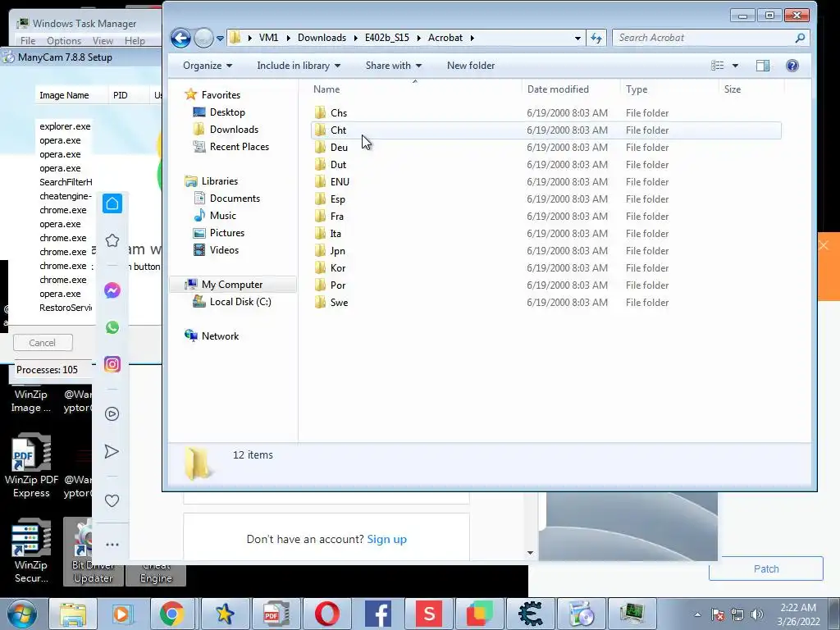Open Messenger in Opera sidebar
The height and width of the screenshot is (630, 840).
pos(112,290)
